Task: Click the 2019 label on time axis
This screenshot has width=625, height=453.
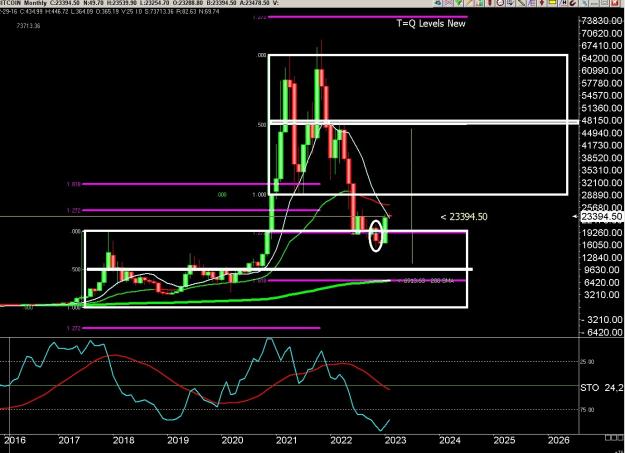Action: tap(178, 440)
